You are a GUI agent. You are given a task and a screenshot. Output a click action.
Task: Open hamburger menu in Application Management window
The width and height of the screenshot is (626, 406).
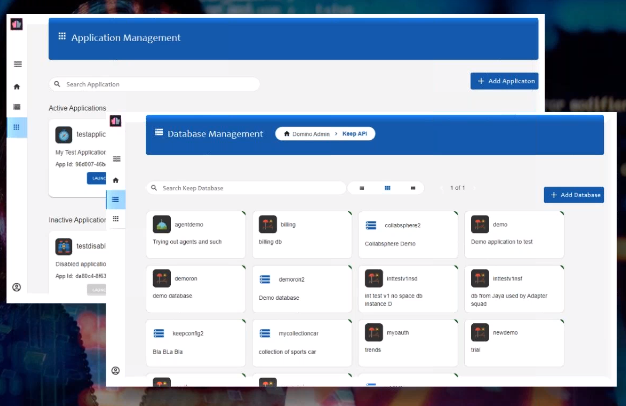pos(18,64)
